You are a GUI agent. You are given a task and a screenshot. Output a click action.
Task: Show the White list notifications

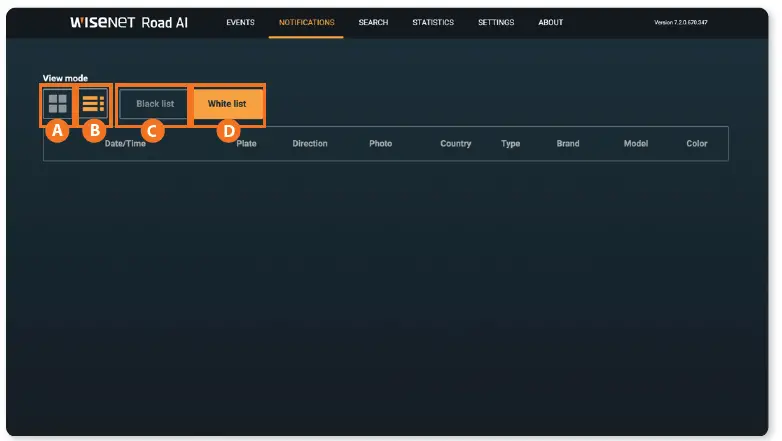coord(227,104)
